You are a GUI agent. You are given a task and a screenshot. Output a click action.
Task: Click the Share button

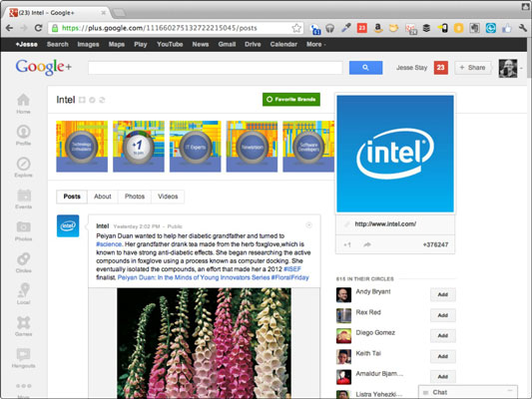[x=472, y=68]
